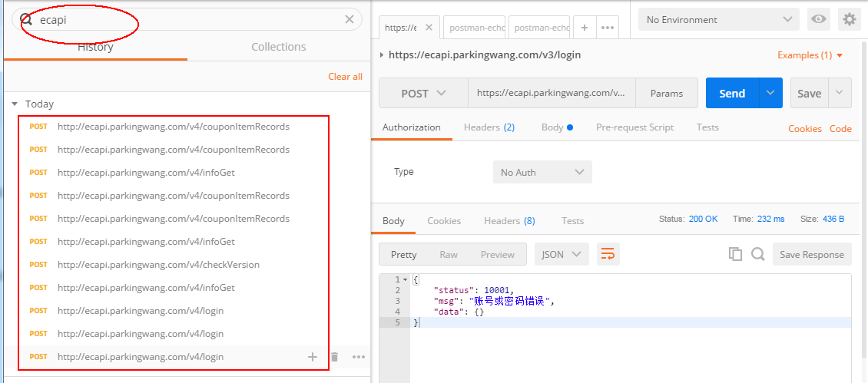This screenshot has width=868, height=383.
Task: Clear the ecapi search text
Action: coord(350,19)
